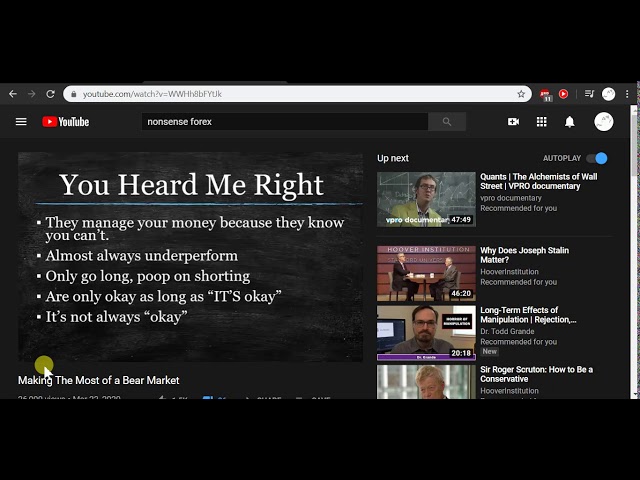
Task: Bookmark this page with the star icon
Action: 521,94
